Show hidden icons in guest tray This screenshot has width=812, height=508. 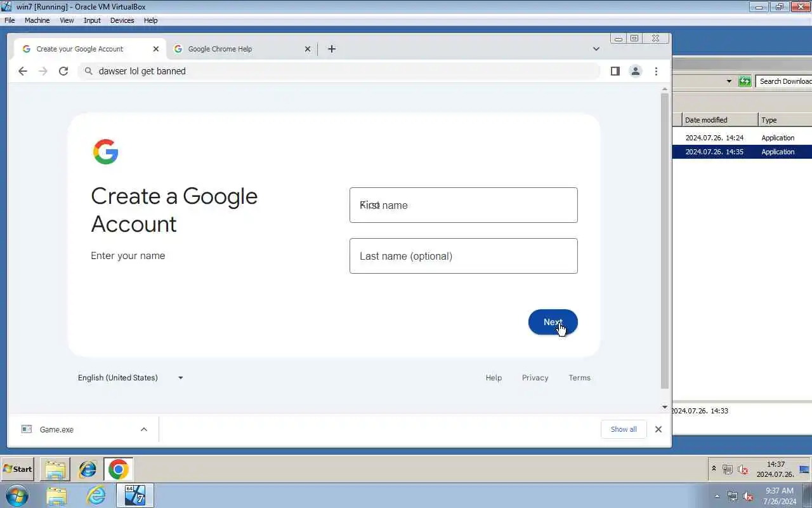714,469
